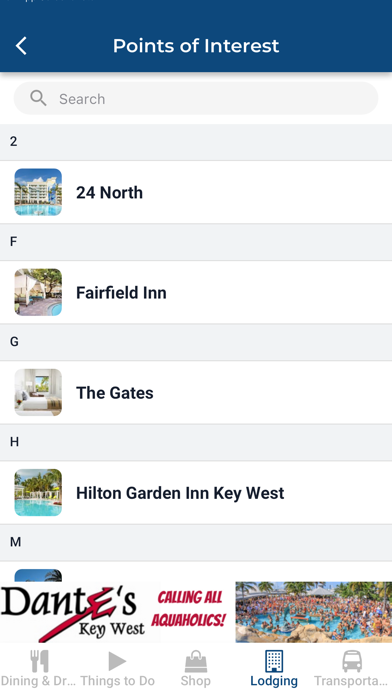
Task: Select Fairfield Inn from the list
Action: 196,293
